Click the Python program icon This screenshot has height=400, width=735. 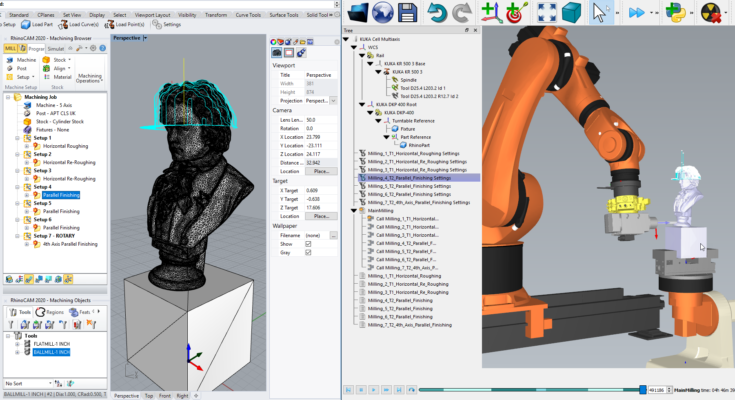pos(675,13)
